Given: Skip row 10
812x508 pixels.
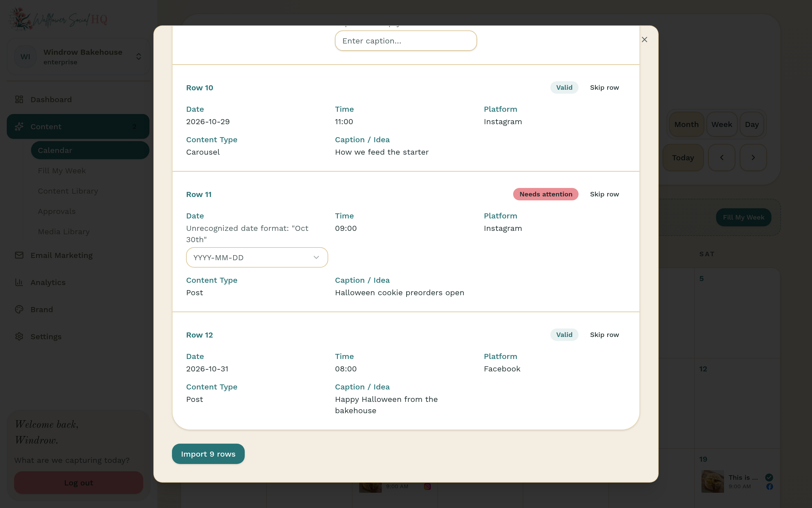Looking at the screenshot, I should pyautogui.click(x=604, y=87).
